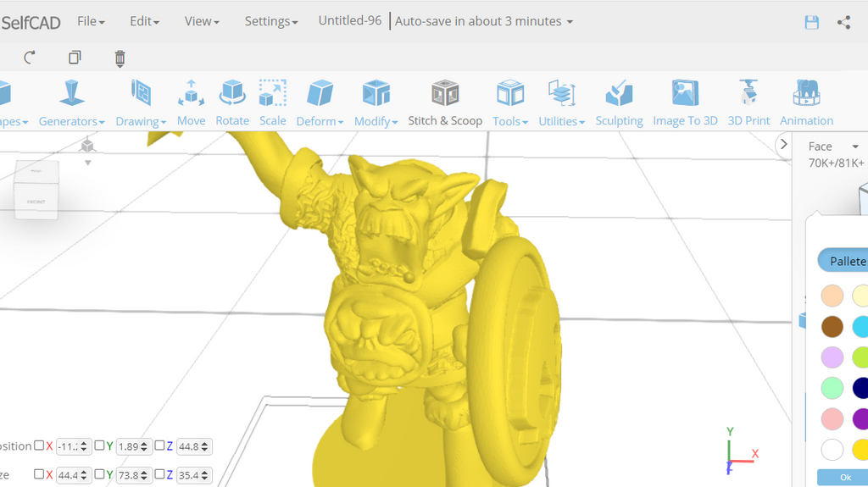Click the save disk icon
The image size is (868, 487).
(811, 22)
